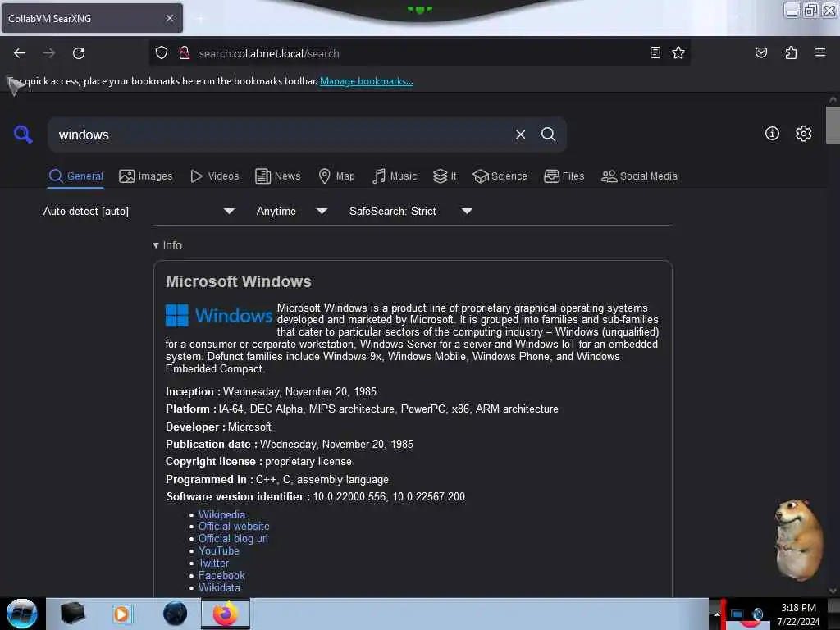
Task: Show hidden system tray icons arrow
Action: (x=716, y=614)
